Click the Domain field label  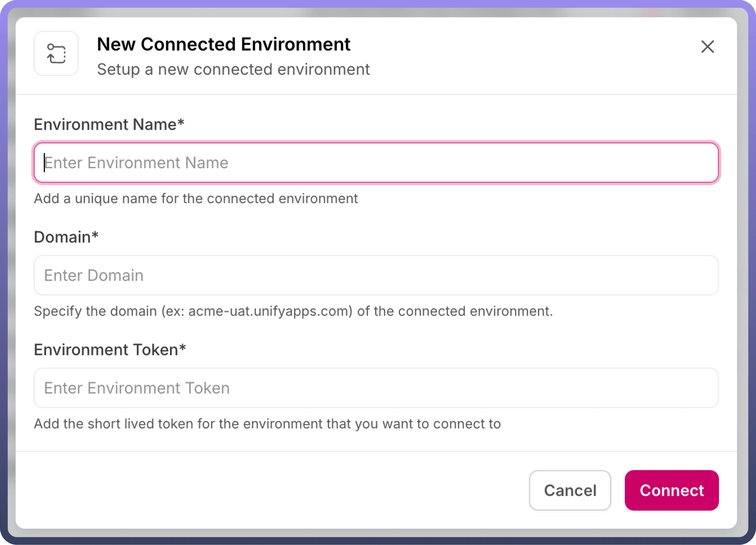(62, 237)
